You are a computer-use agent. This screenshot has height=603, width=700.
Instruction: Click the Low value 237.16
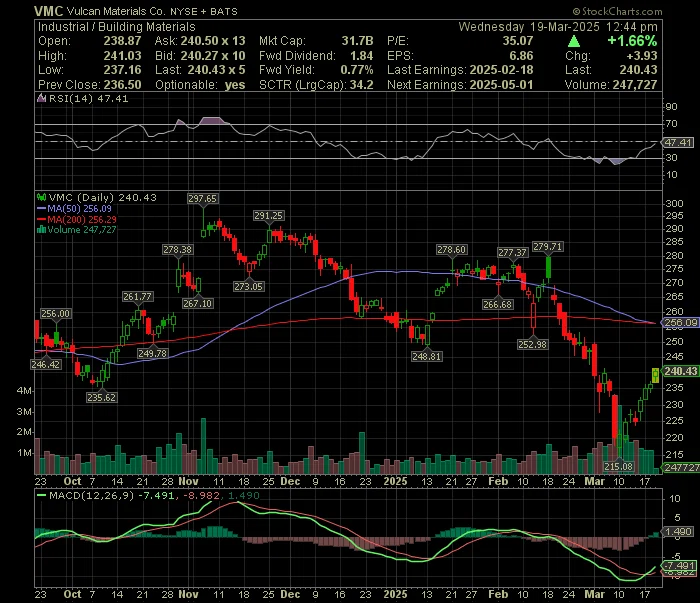122,70
